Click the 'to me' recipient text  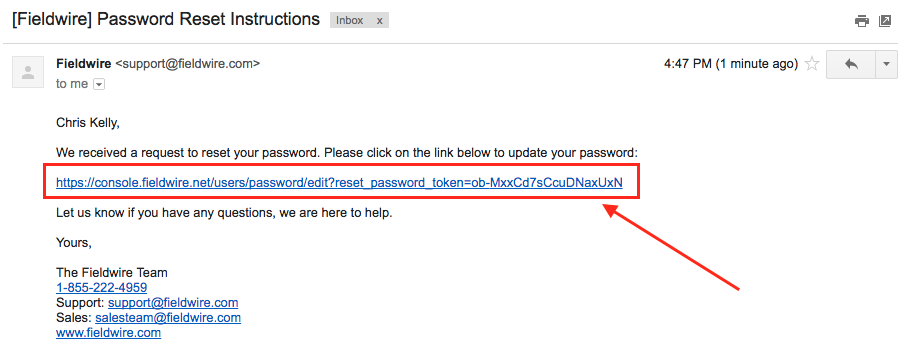[x=72, y=84]
